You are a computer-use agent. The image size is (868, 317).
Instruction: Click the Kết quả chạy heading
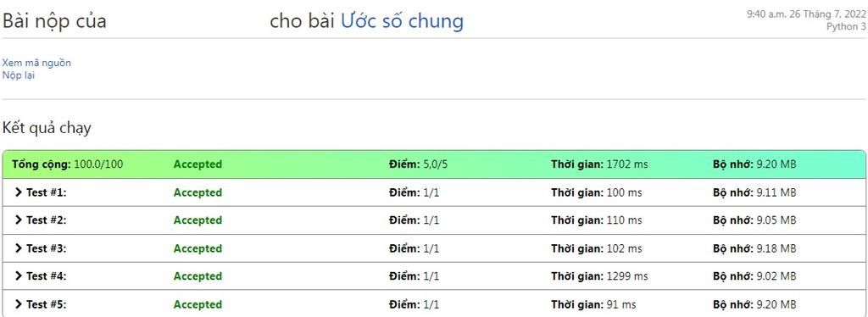pyautogui.click(x=47, y=128)
